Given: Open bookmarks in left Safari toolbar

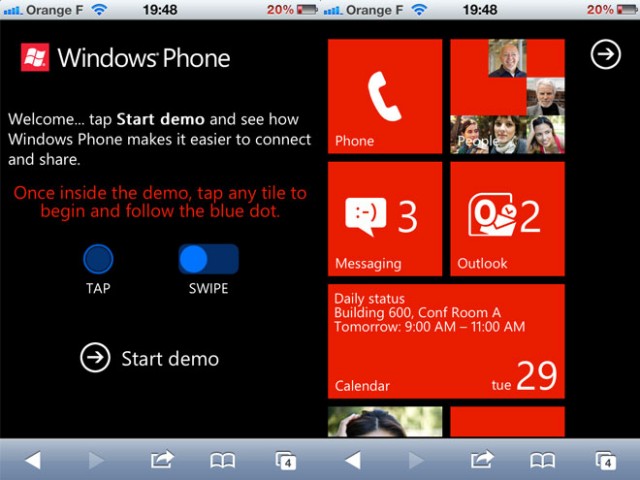Looking at the screenshot, I should [x=222, y=461].
